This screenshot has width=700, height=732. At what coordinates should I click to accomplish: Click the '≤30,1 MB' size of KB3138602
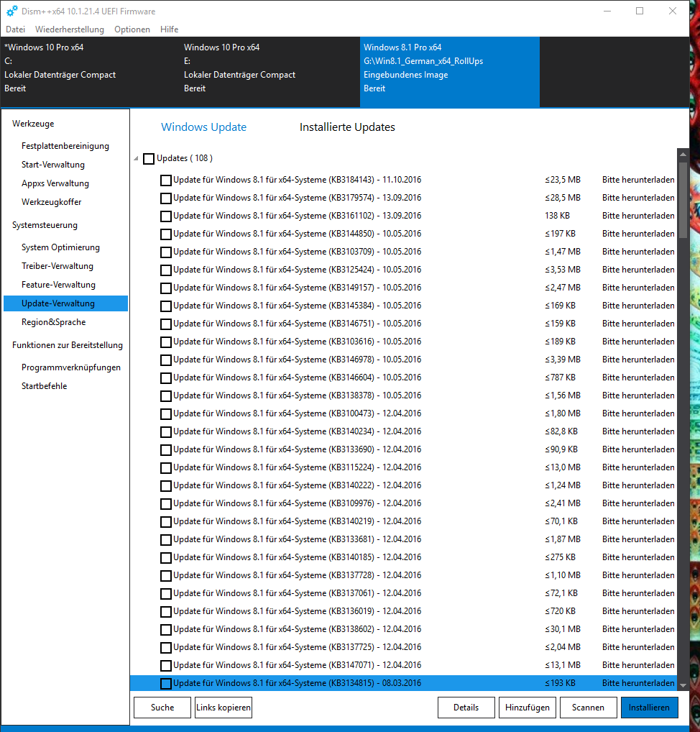pos(563,629)
